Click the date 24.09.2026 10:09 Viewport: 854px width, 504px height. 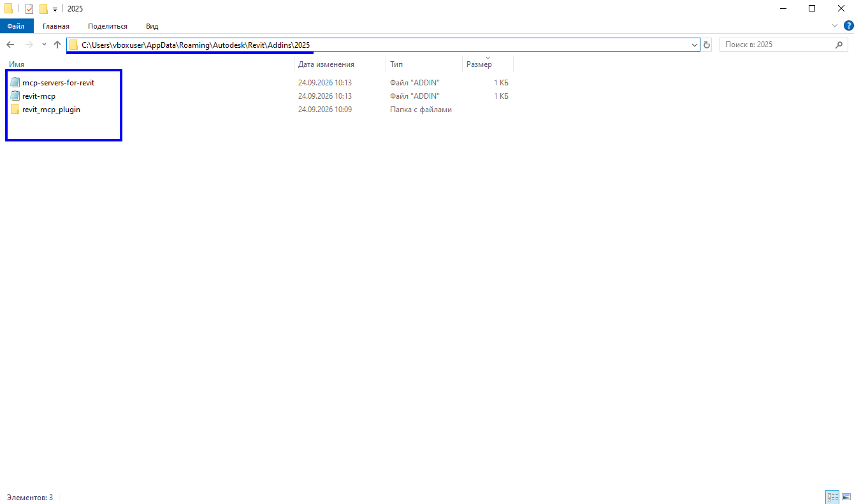point(325,110)
